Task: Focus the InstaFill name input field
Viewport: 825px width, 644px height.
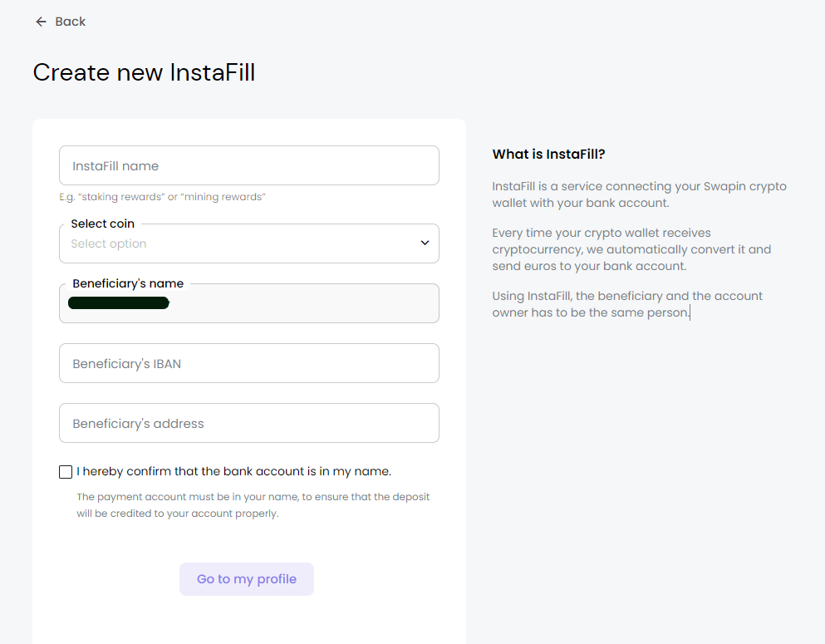Action: 249,165
